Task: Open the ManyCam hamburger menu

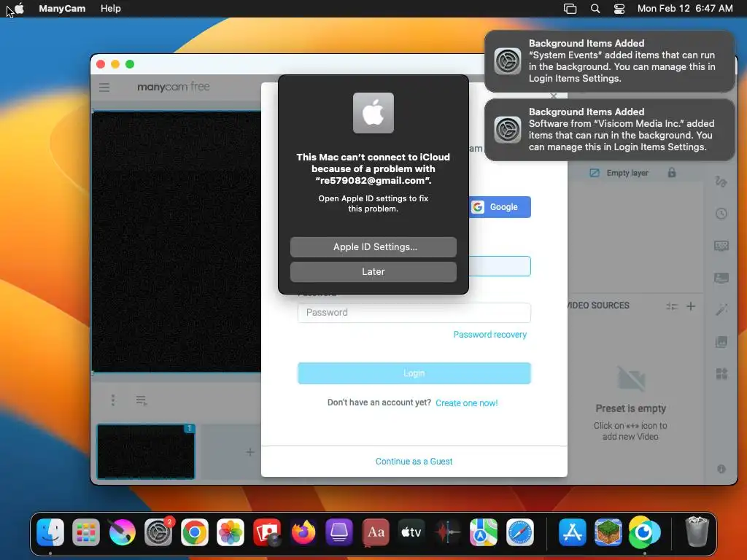Action: (x=104, y=87)
